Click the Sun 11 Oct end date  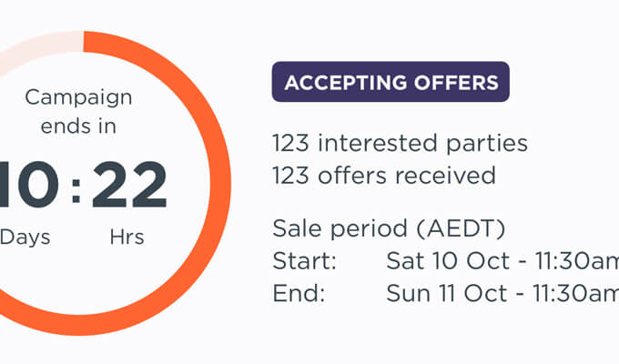[446, 293]
